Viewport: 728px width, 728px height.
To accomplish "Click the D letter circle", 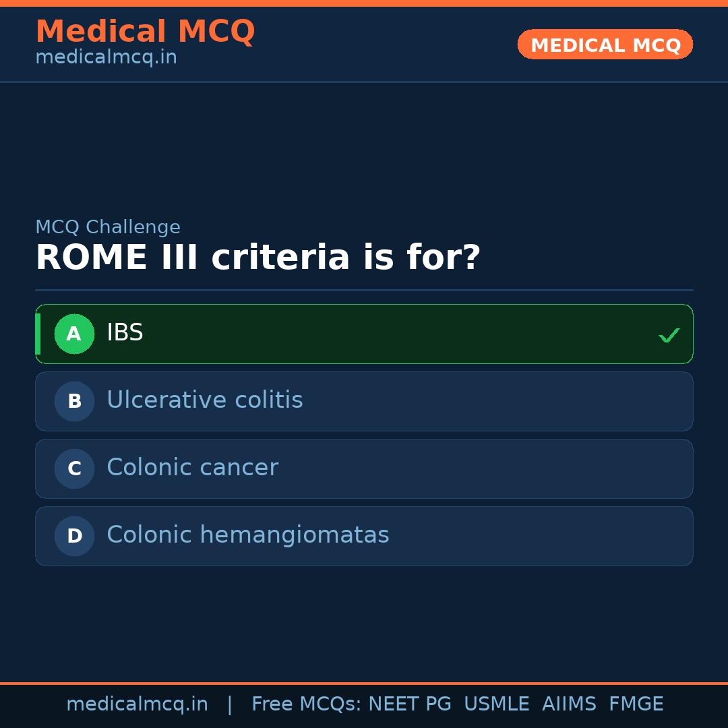I will (74, 536).
